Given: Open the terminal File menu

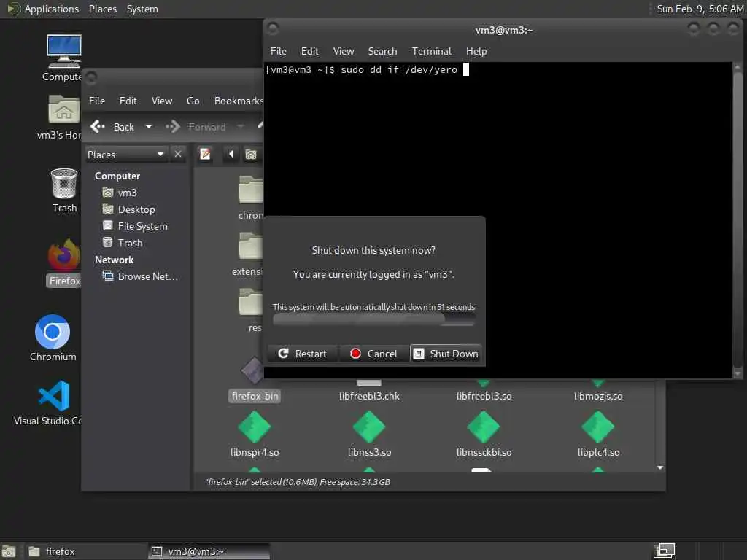Looking at the screenshot, I should point(278,51).
